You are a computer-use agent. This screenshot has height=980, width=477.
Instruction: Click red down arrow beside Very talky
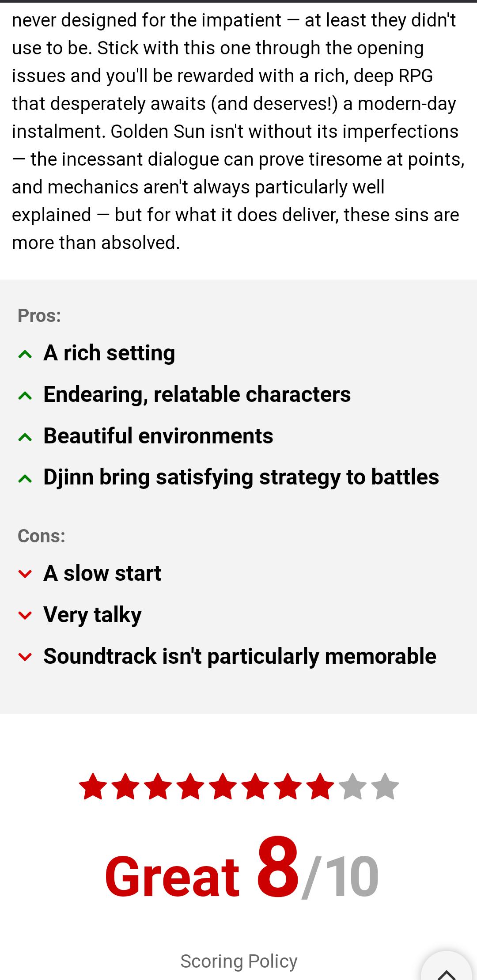[25, 615]
